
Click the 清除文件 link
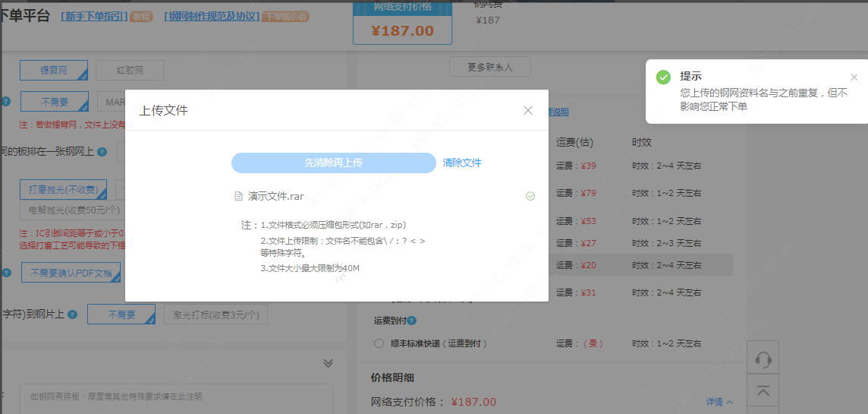[x=462, y=163]
